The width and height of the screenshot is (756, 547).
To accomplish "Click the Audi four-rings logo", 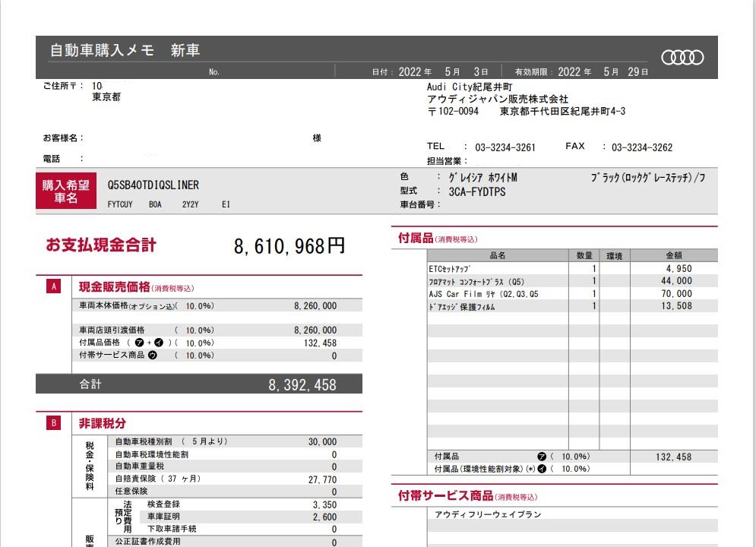I will pyautogui.click(x=682, y=57).
